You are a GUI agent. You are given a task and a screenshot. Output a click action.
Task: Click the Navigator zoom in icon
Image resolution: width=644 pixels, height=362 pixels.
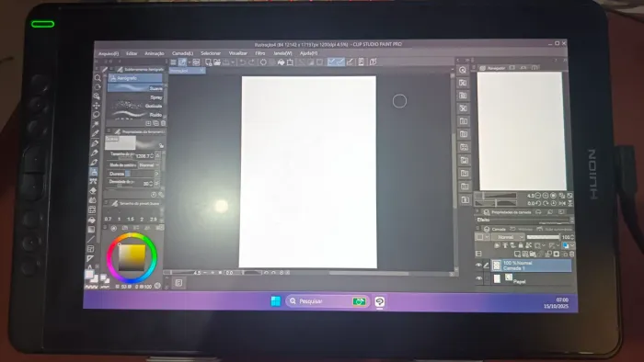point(546,196)
